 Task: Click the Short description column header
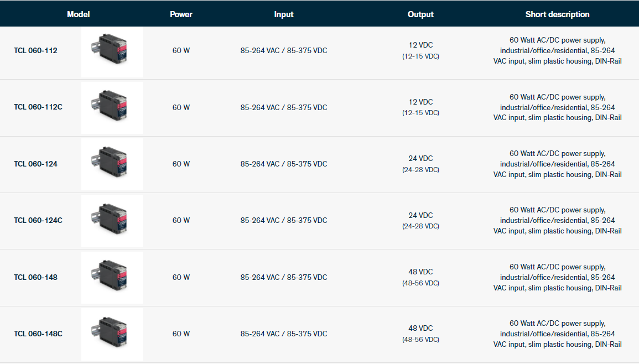click(557, 14)
